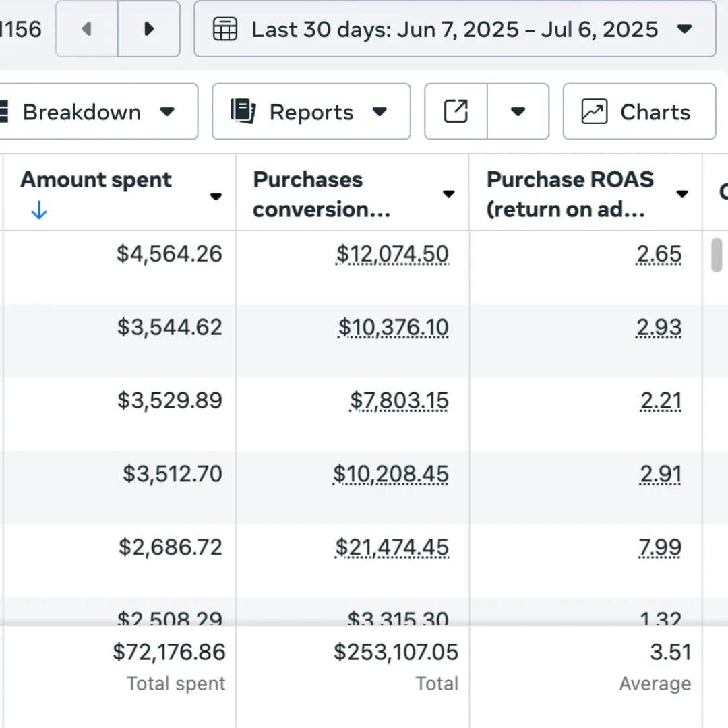Click the calendar icon in date picker
728x728 pixels.
coord(225,29)
